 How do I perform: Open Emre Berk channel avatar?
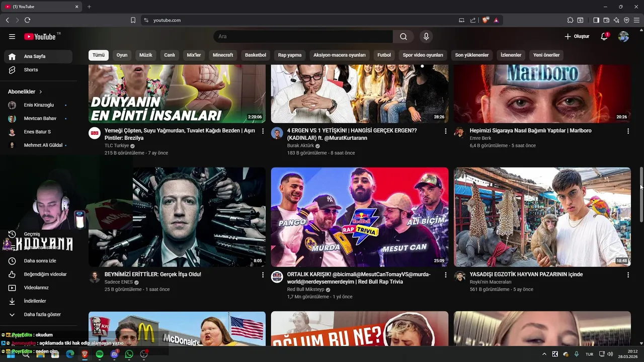click(459, 132)
